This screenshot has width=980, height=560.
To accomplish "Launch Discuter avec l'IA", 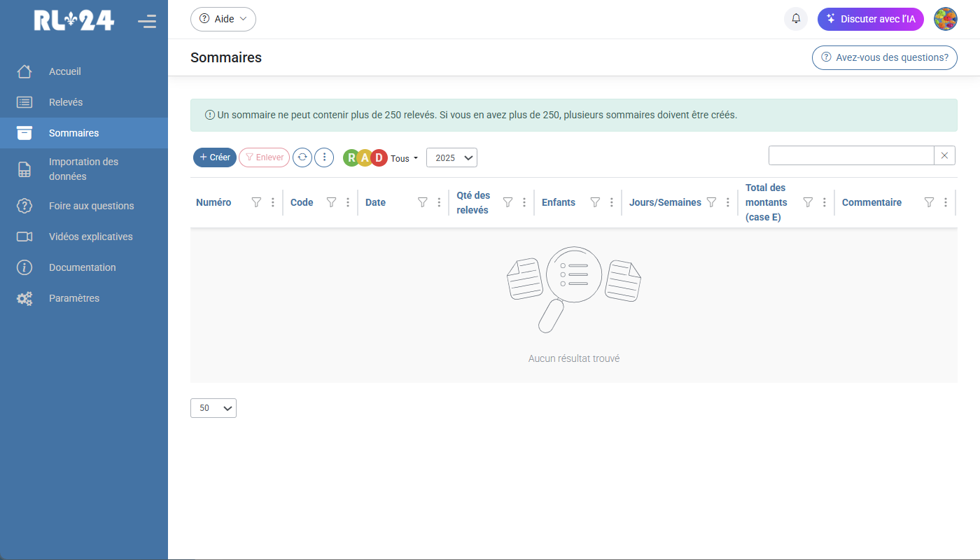I will (871, 19).
